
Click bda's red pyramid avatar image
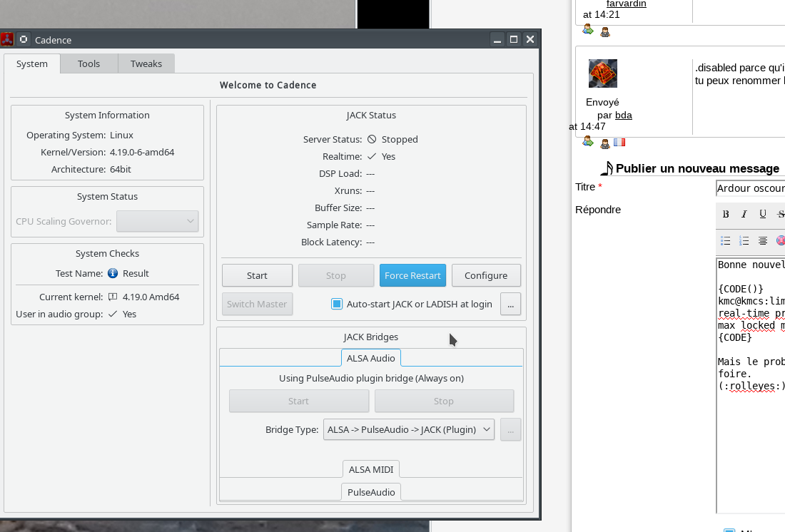click(603, 73)
